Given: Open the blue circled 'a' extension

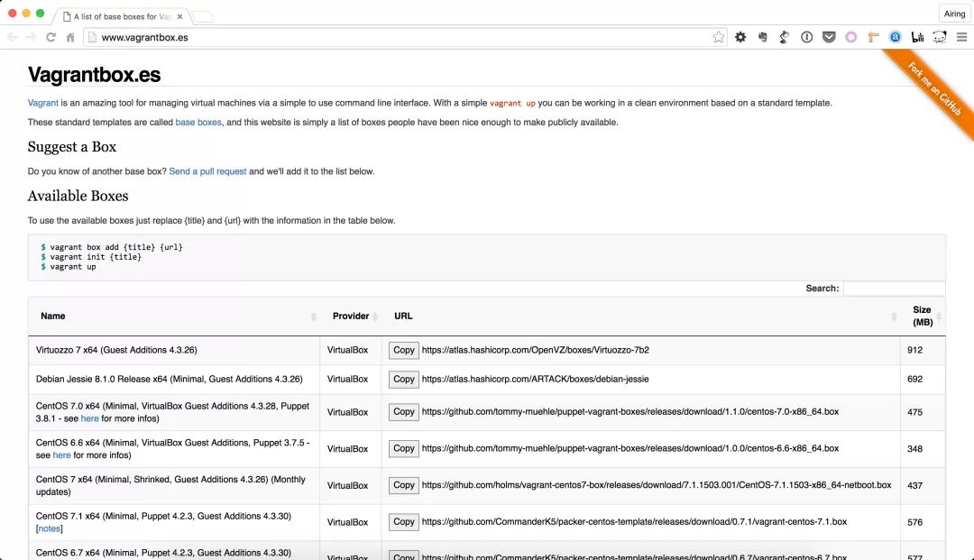Looking at the screenshot, I should (896, 37).
